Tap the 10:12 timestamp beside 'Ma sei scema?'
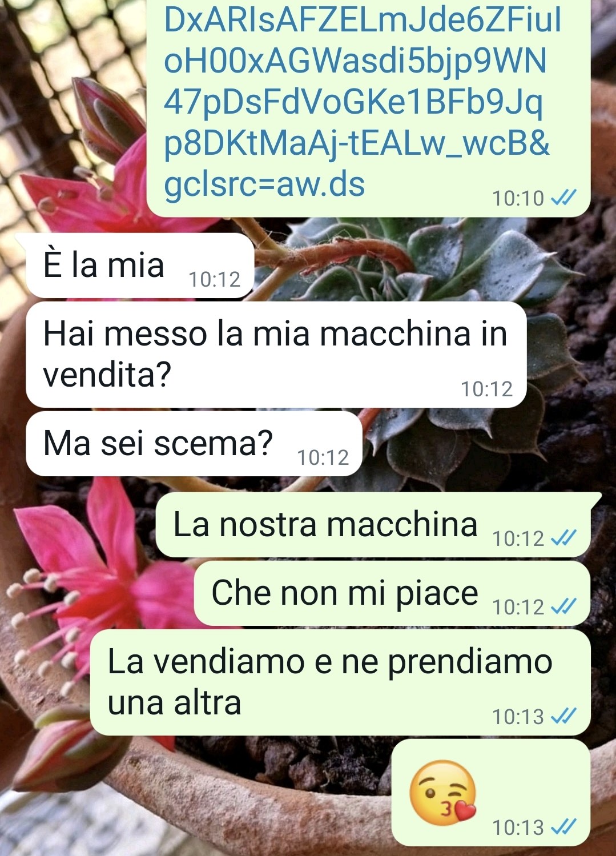This screenshot has height=856, width=616. (x=323, y=457)
